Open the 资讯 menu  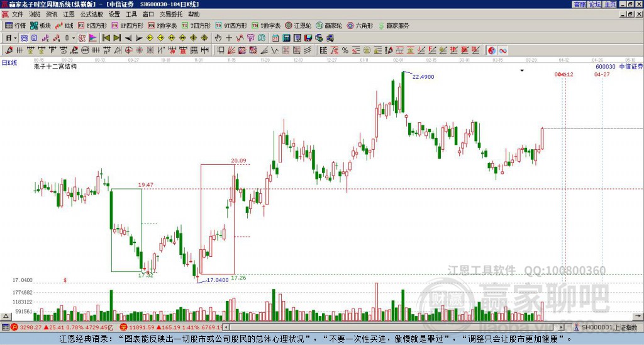coord(52,14)
